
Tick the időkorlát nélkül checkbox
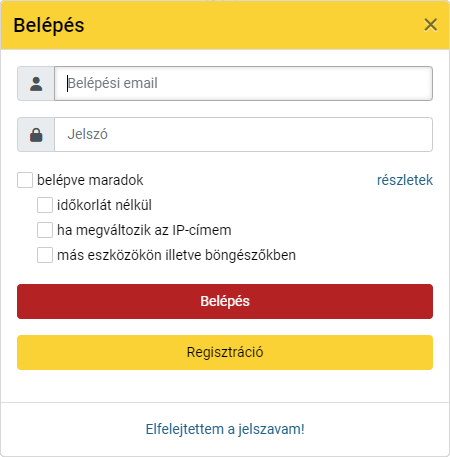[45, 205]
